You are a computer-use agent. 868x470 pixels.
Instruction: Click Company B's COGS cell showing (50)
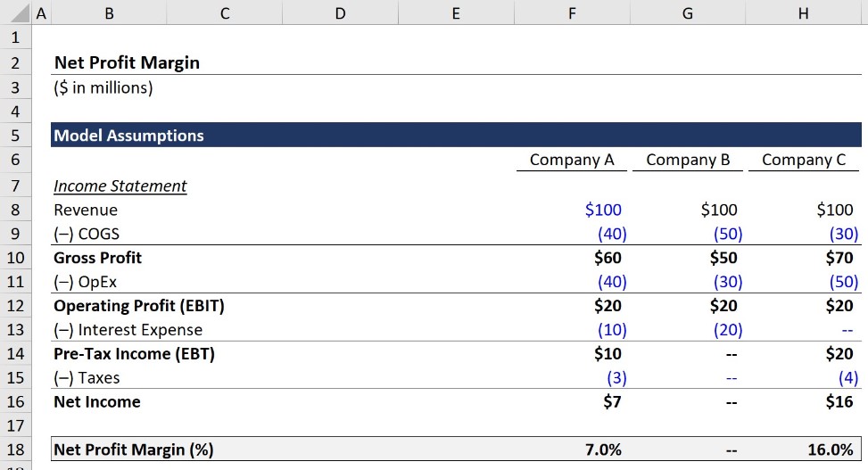tap(727, 234)
